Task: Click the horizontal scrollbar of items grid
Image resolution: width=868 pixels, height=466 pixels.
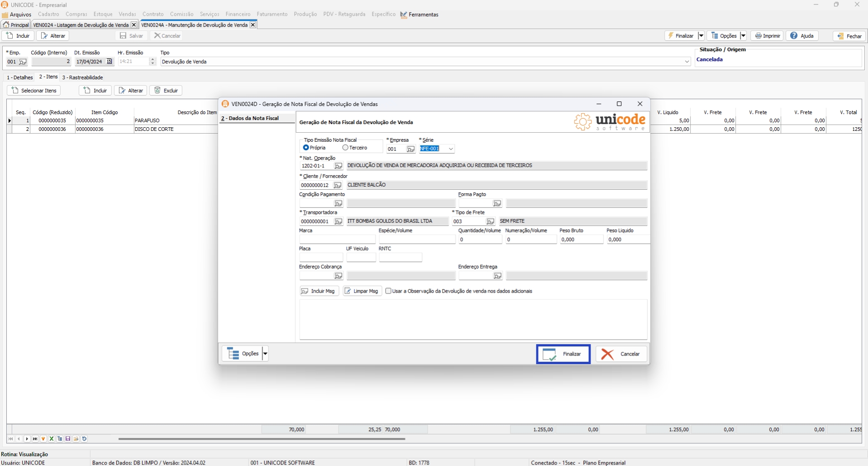Action: [262, 439]
